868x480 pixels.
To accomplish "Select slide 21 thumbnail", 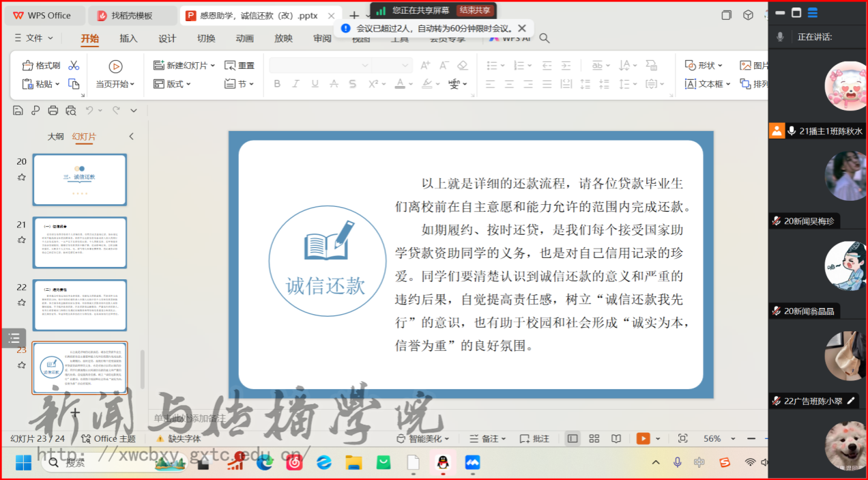I will pos(80,242).
